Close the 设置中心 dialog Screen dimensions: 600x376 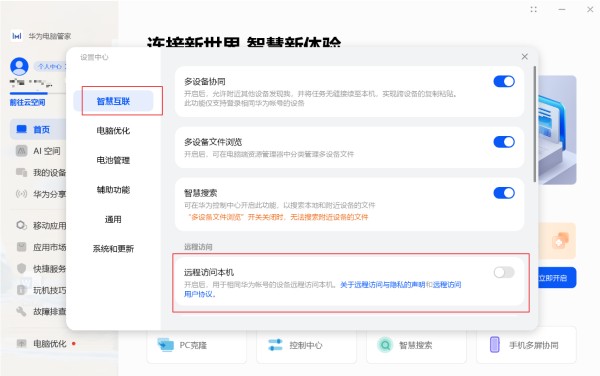(x=525, y=57)
